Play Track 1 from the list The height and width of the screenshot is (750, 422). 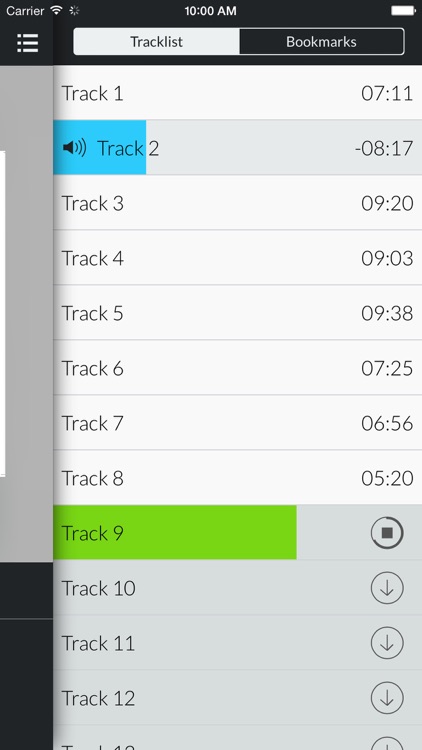[x=237, y=93]
